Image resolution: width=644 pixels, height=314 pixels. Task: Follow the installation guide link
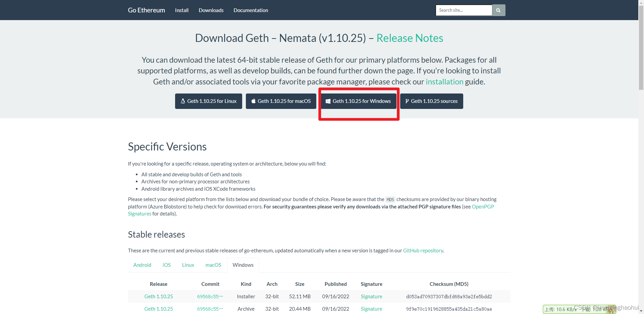pos(444,82)
